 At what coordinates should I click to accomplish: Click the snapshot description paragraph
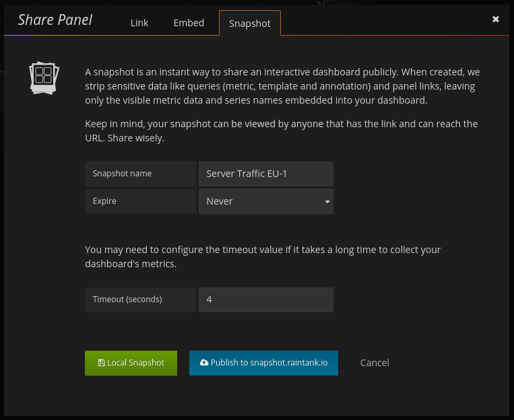[283, 86]
